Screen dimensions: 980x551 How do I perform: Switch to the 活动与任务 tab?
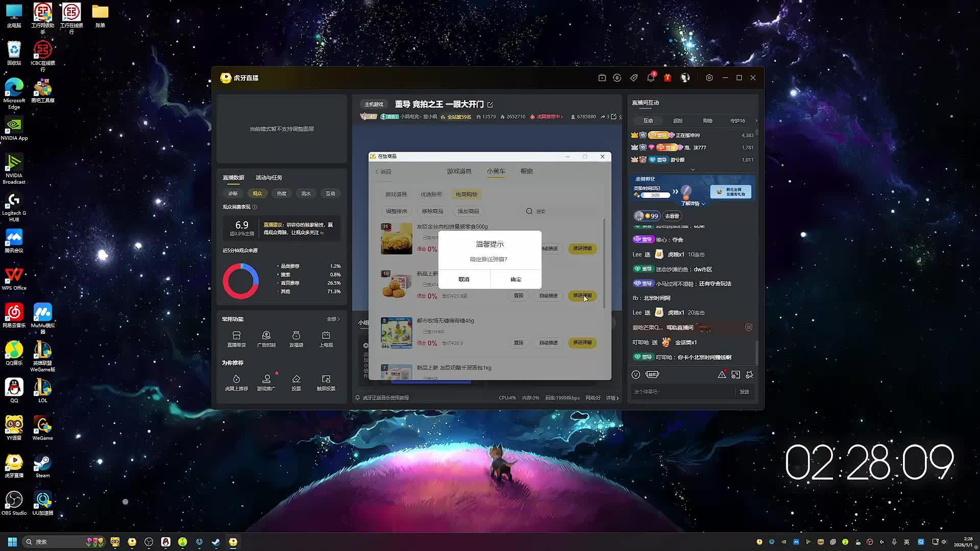[x=269, y=178]
